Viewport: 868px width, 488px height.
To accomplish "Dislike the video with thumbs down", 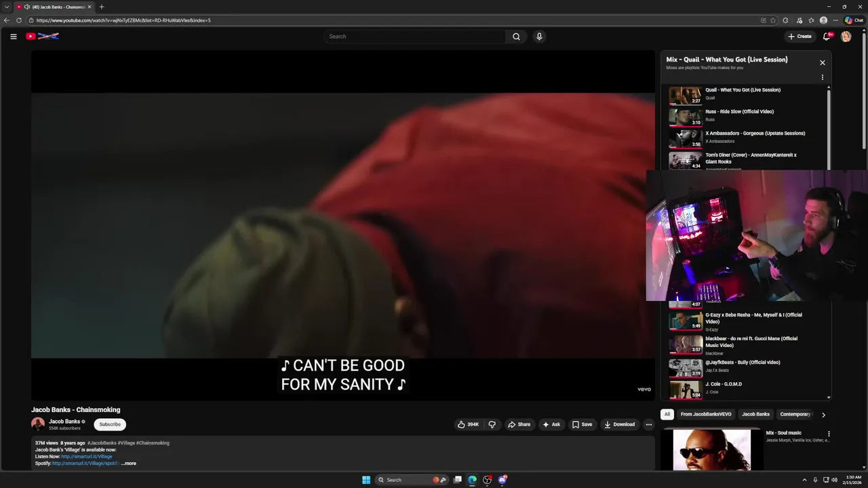I will [492, 424].
